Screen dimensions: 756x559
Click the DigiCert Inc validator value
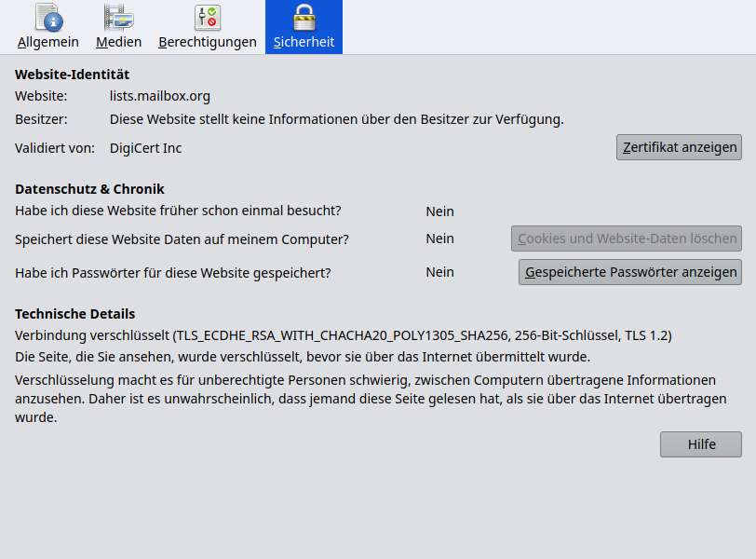[145, 148]
